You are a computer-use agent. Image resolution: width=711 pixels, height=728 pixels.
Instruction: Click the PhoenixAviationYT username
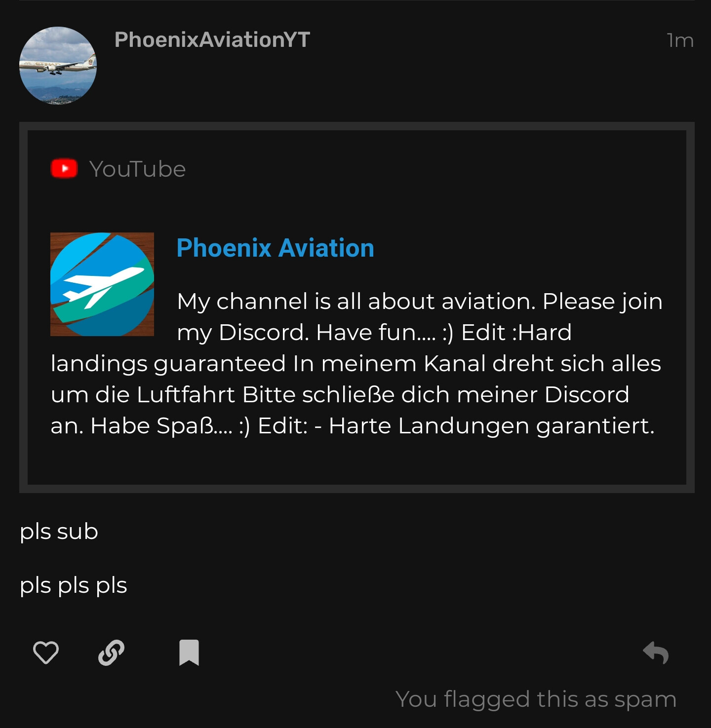pos(212,40)
